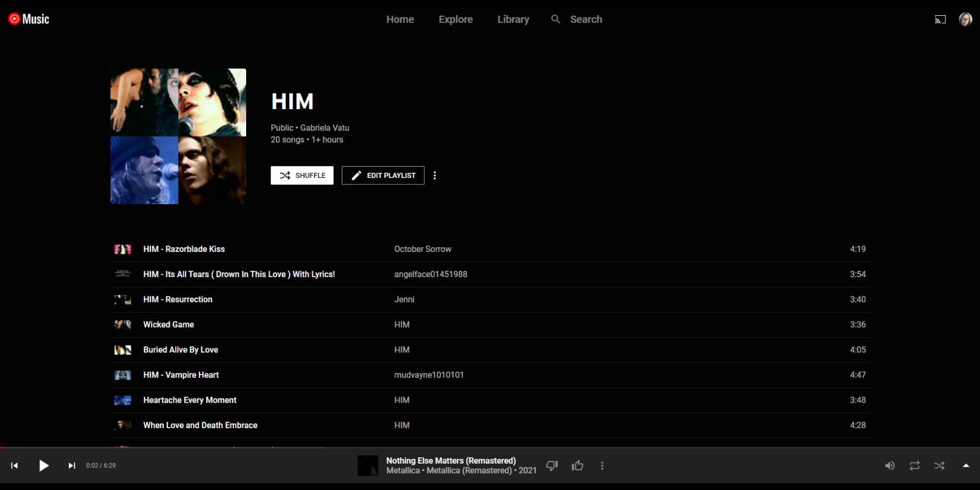Open now playing more actions menu

(x=602, y=466)
